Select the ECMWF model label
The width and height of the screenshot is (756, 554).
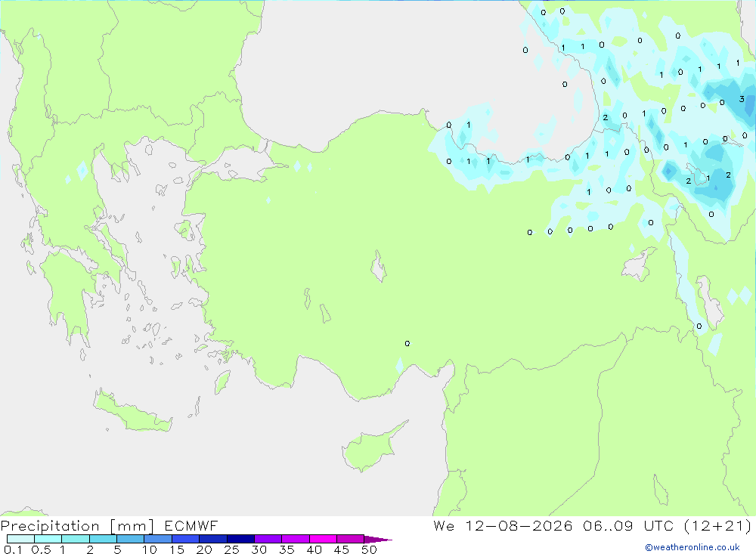tap(191, 525)
